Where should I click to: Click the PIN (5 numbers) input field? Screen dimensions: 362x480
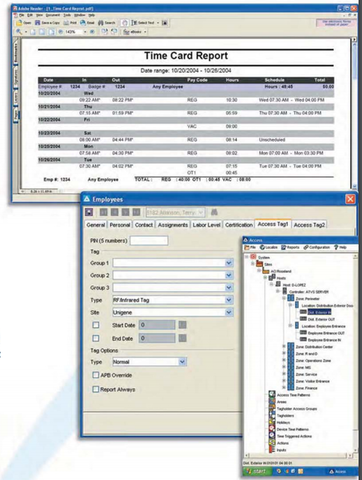tap(149, 241)
